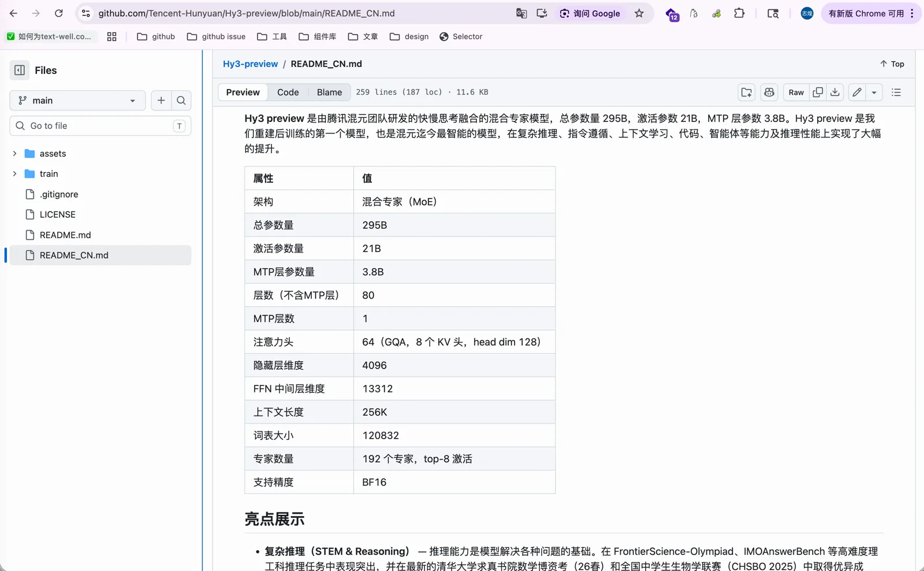The width and height of the screenshot is (924, 571).
Task: Switch to the Preview tab
Action: [243, 92]
